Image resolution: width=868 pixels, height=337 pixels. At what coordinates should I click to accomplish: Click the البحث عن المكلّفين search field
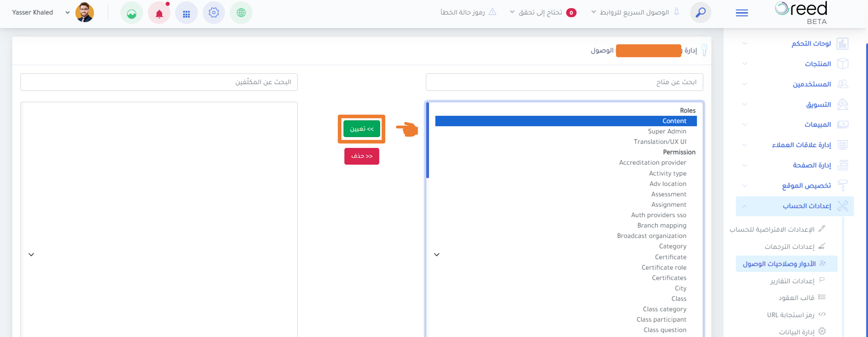coord(159,82)
